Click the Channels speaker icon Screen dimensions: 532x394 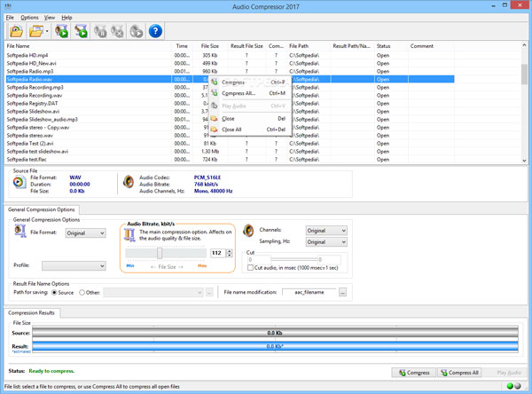248,231
